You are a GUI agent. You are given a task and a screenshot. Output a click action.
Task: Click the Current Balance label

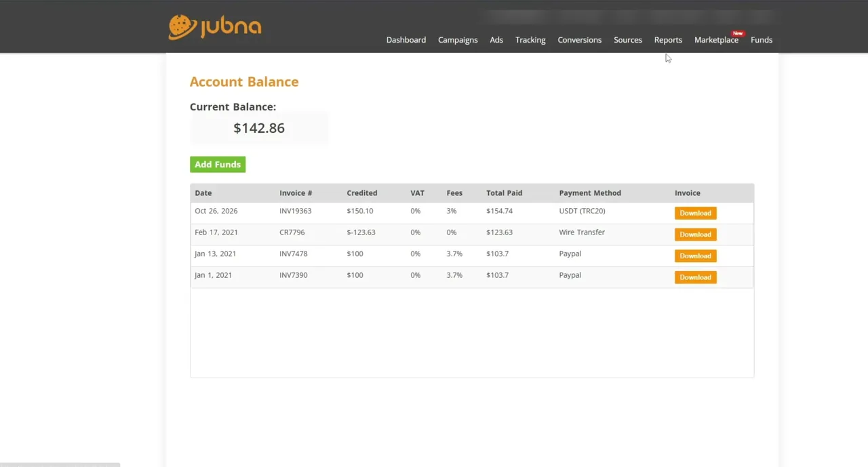point(233,107)
